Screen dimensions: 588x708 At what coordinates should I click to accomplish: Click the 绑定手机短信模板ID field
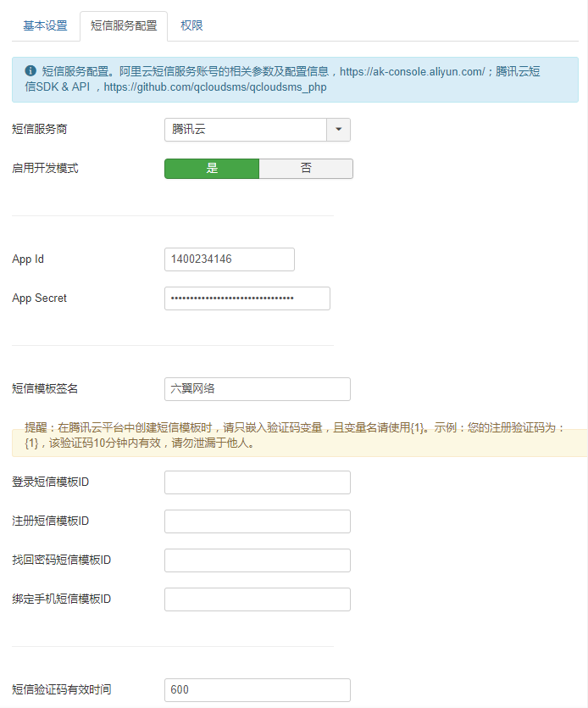pos(257,599)
